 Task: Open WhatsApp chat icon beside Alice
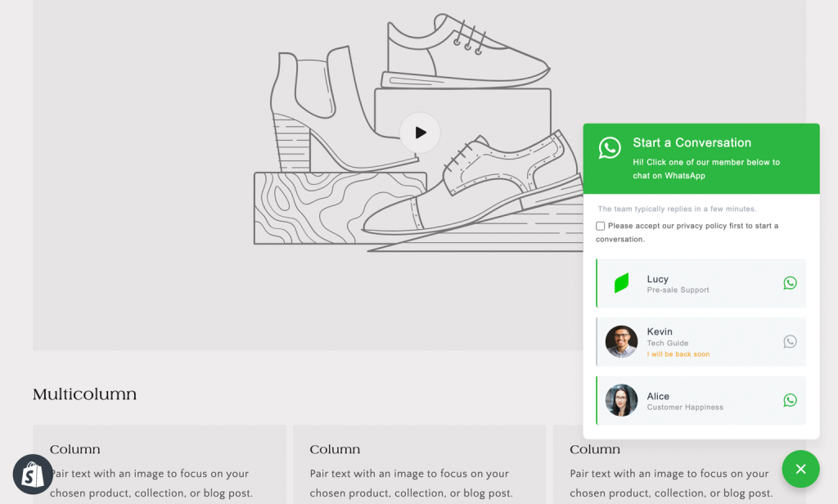pyautogui.click(x=790, y=401)
